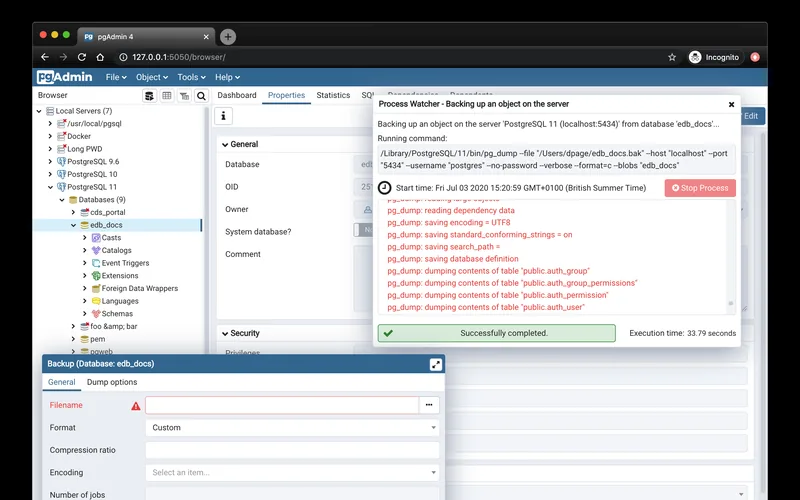This screenshot has height=500, width=800.
Task: Click the pgAdmin logo
Action: (65, 77)
